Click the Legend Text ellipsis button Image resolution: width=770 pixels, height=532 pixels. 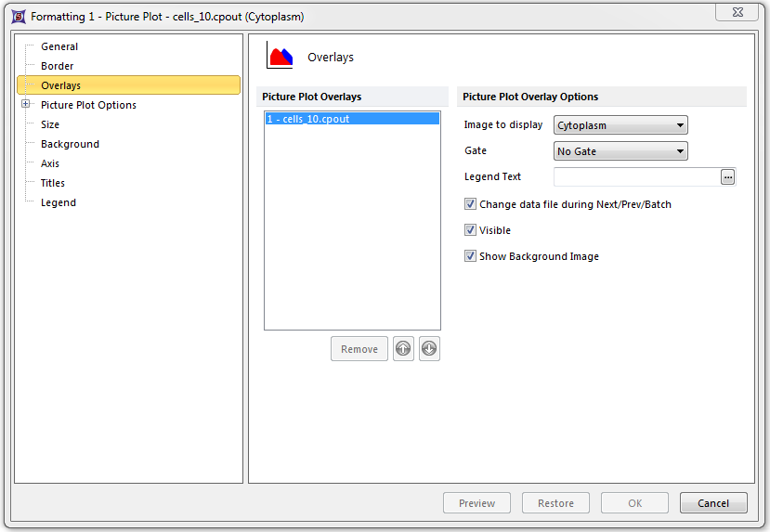click(728, 176)
